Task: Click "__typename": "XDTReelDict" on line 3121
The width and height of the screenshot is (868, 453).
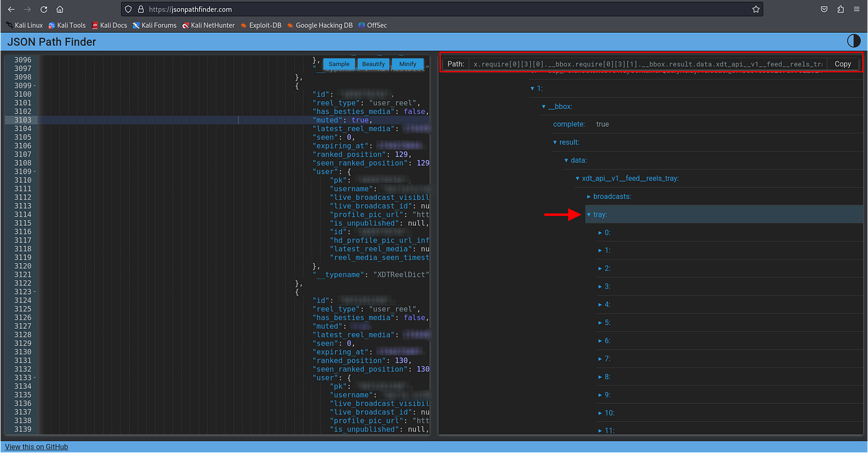Action: 371,274
